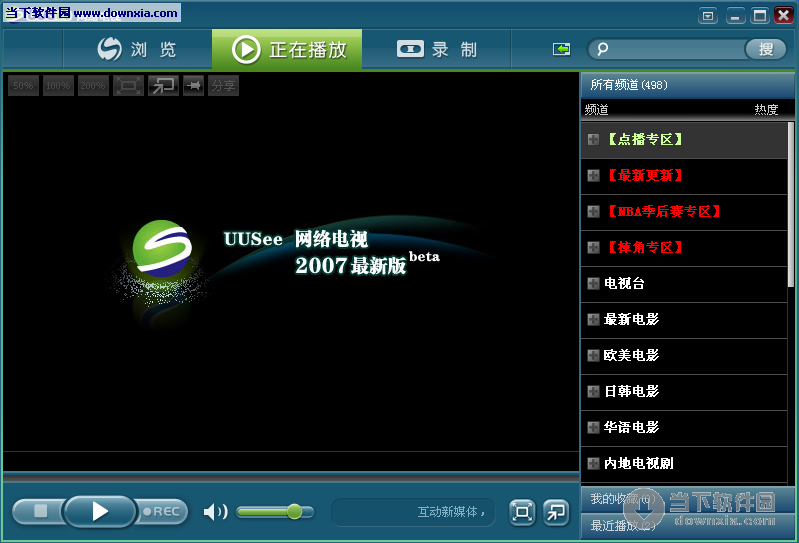
Task: Click the green arrow panel toggle icon
Action: pos(561,49)
